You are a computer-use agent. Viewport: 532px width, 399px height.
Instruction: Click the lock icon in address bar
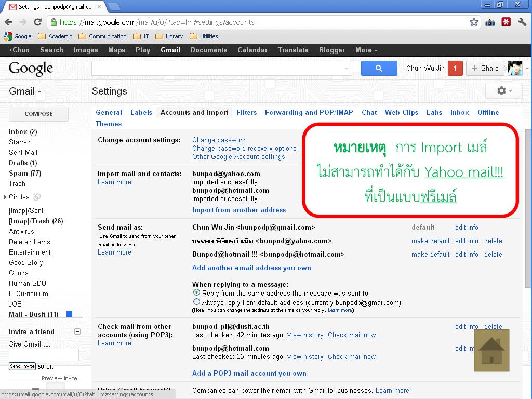(x=54, y=22)
